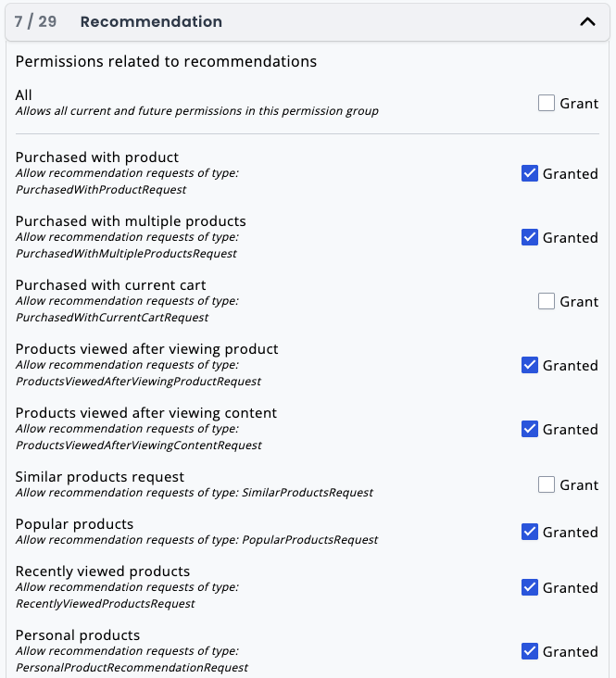616x678 pixels.
Task: Click Granted text beside Popular products
Action: (570, 532)
